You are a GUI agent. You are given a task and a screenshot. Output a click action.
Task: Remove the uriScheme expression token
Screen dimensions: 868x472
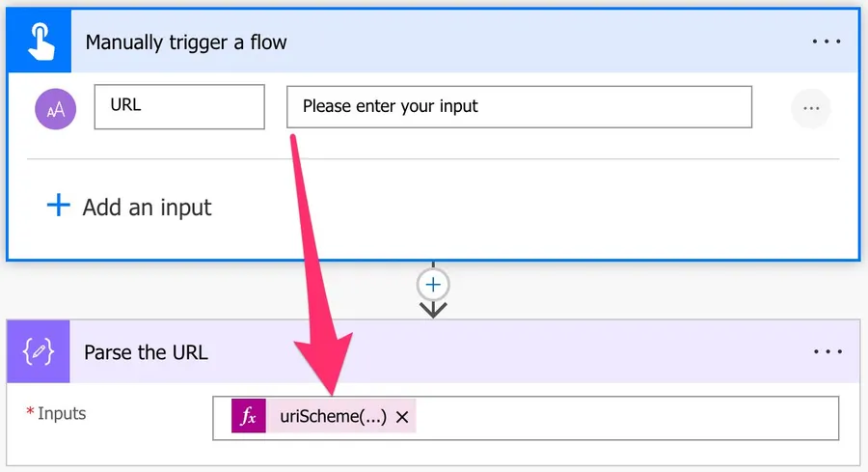click(x=402, y=416)
